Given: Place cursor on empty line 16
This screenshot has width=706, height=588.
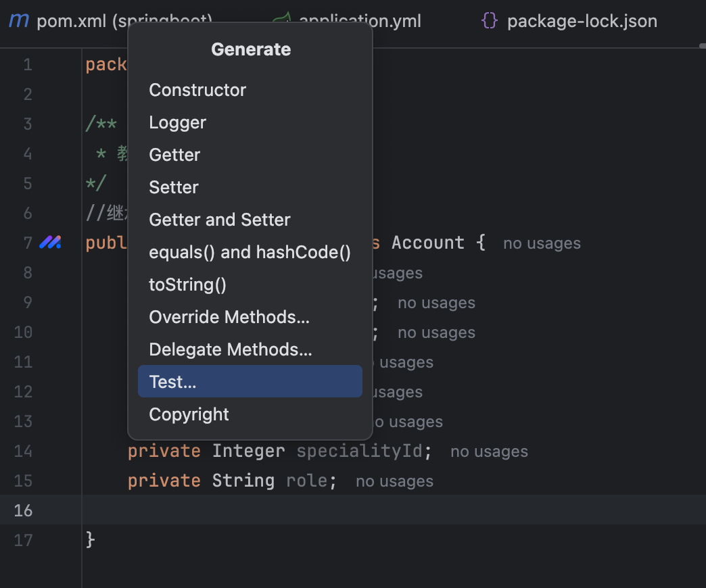Looking at the screenshot, I should [x=338, y=510].
